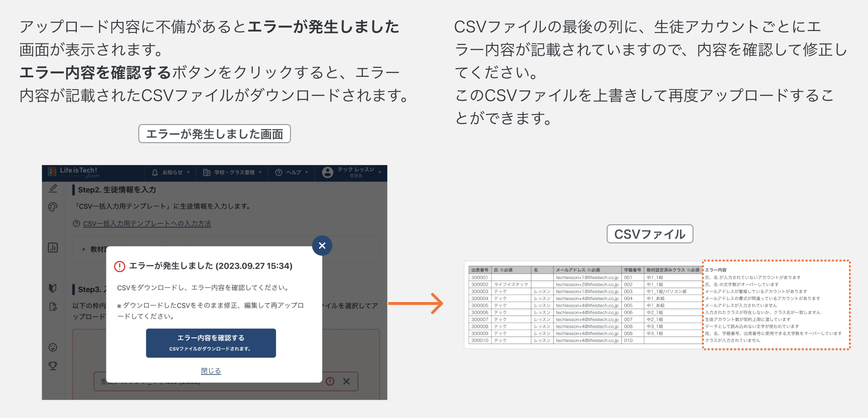Click the 閉じる link in dialog
The height and width of the screenshot is (418, 868).
click(x=211, y=371)
